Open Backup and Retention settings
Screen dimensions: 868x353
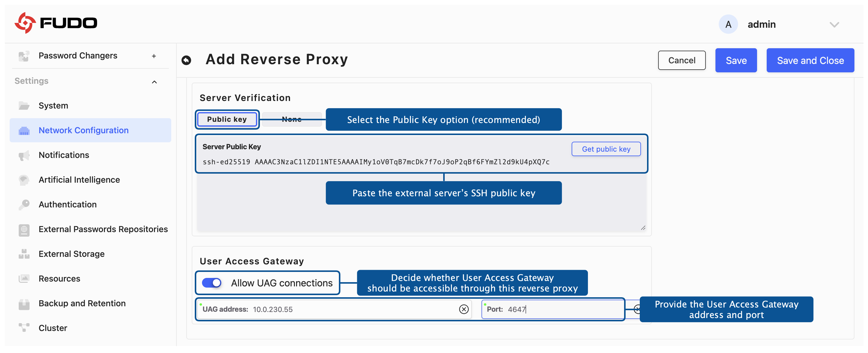click(x=82, y=303)
